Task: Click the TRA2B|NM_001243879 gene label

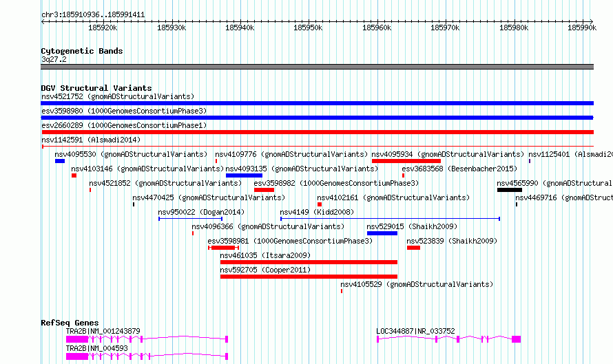Action: 103,331
